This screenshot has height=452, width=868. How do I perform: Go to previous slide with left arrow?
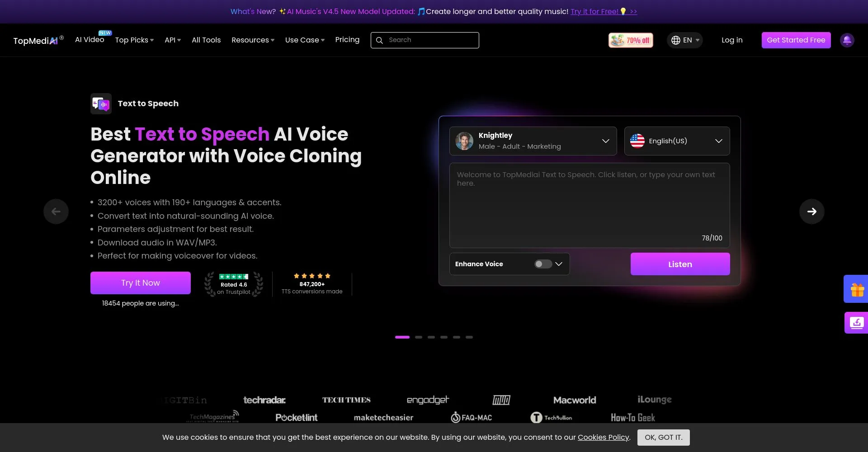[56, 212]
